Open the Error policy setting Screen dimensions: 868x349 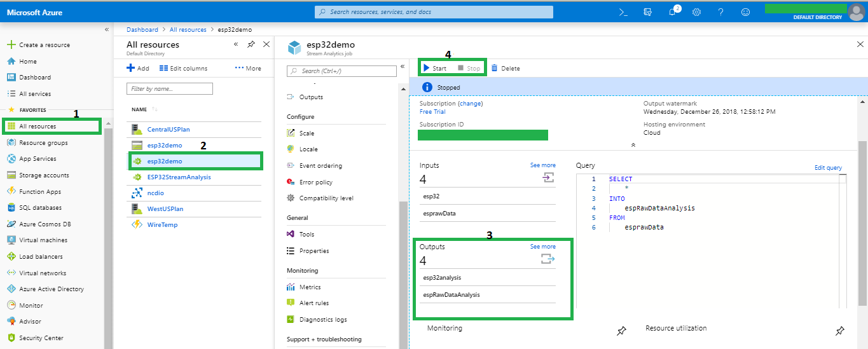(x=316, y=182)
